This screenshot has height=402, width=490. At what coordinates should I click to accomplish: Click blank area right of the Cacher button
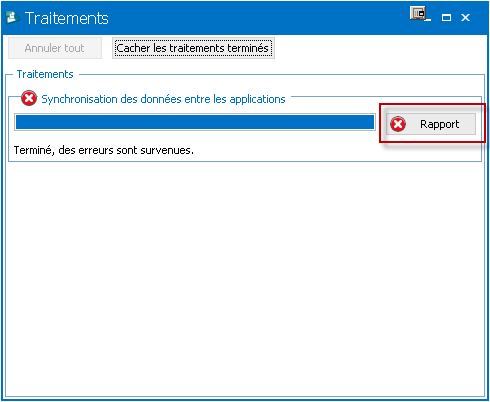click(x=380, y=48)
